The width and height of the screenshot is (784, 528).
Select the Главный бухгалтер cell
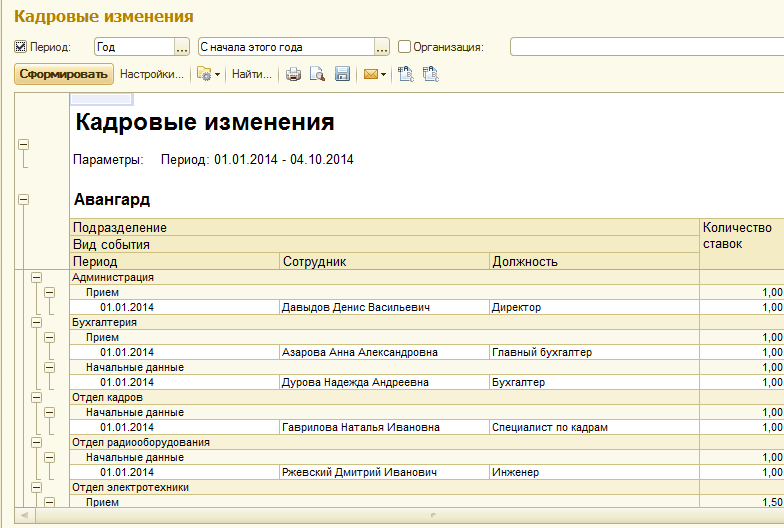pos(594,352)
